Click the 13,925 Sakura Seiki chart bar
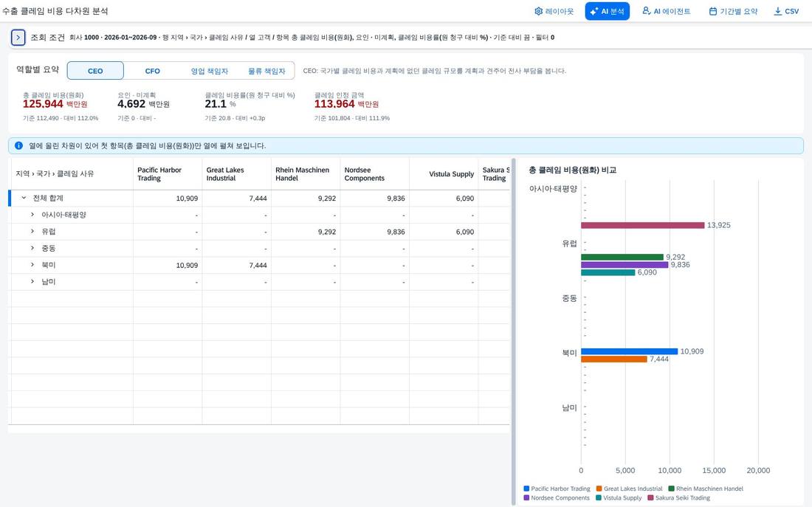The width and height of the screenshot is (812, 507). click(643, 225)
